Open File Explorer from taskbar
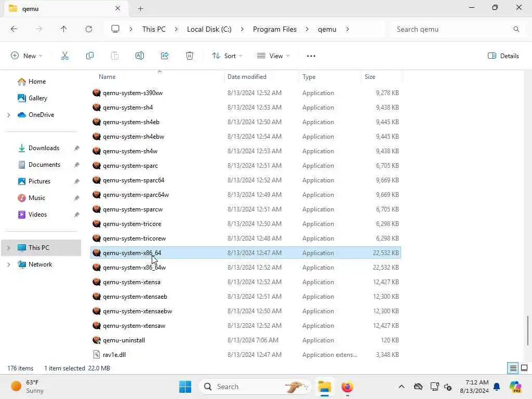This screenshot has height=399, width=532. 324,387
